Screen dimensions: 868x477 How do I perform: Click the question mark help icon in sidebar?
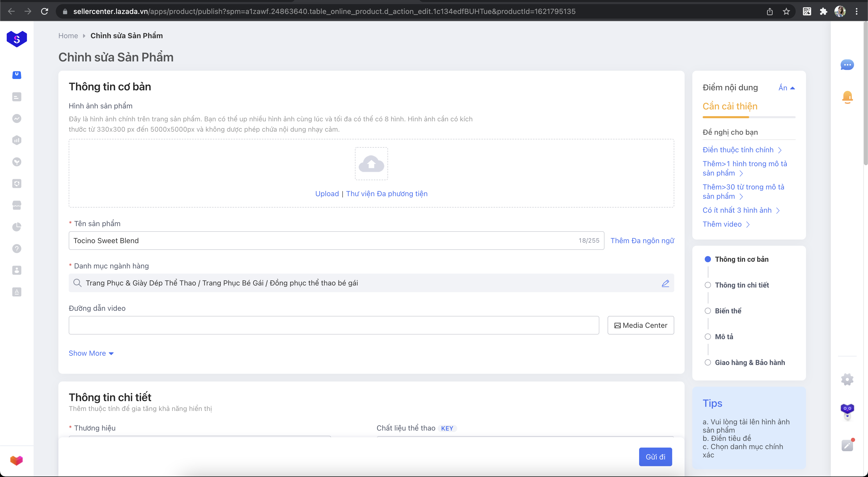pos(17,248)
